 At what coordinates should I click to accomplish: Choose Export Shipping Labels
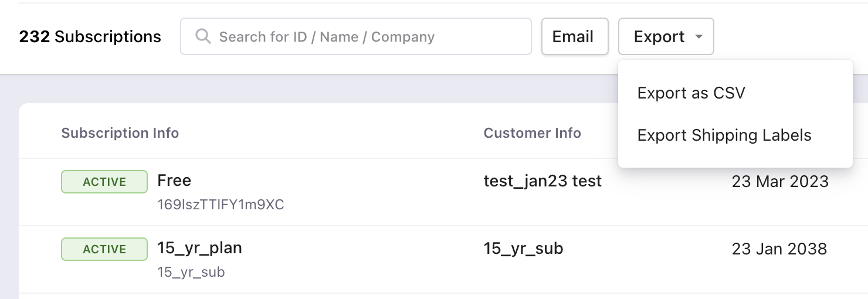click(724, 135)
